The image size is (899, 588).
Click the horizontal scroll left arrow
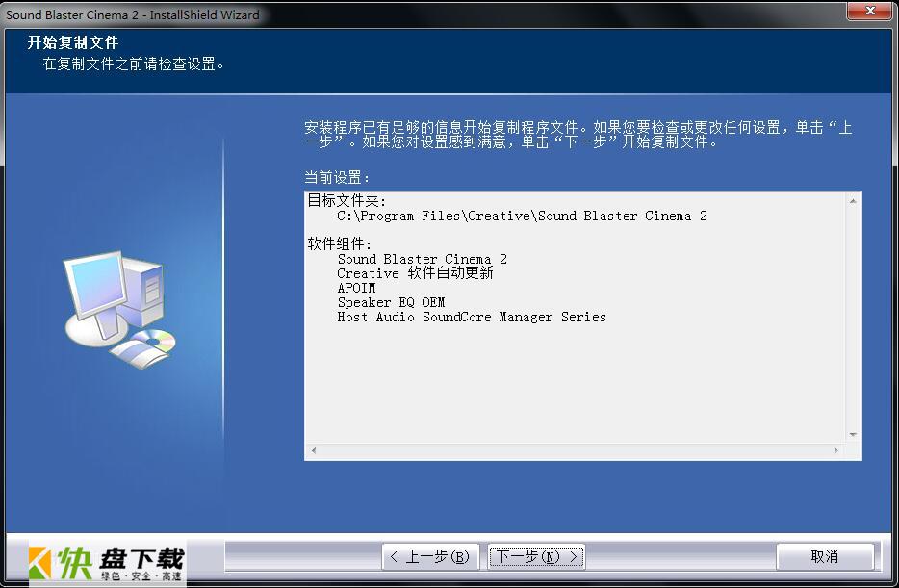point(314,451)
